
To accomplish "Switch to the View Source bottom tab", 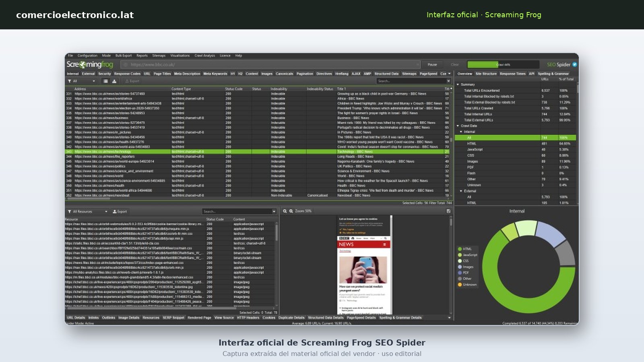I will (224, 318).
